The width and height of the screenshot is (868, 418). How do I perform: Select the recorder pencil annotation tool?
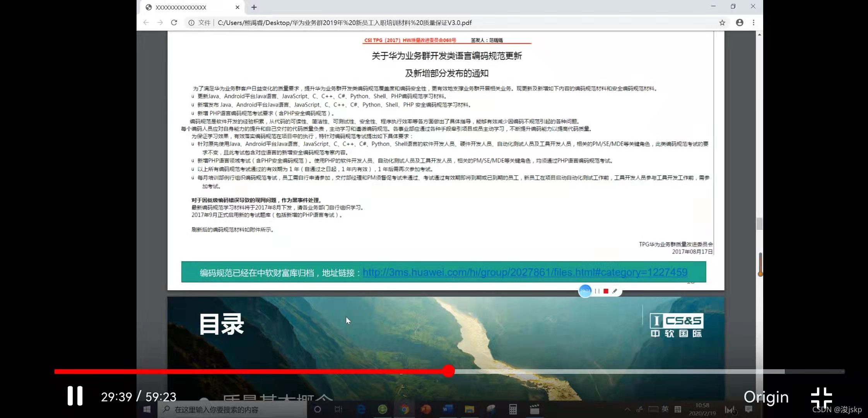point(615,291)
